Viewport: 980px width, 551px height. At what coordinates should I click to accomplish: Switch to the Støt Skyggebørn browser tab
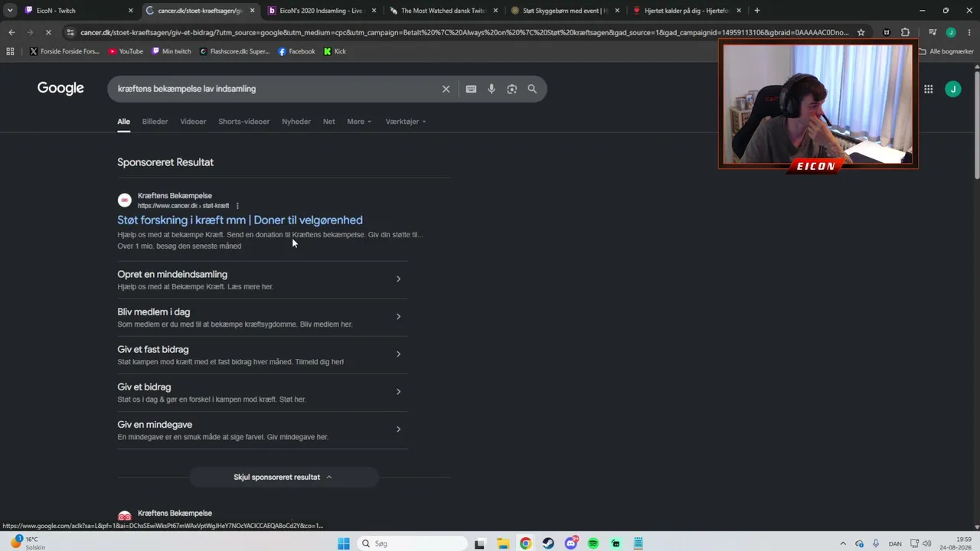pyautogui.click(x=565, y=11)
